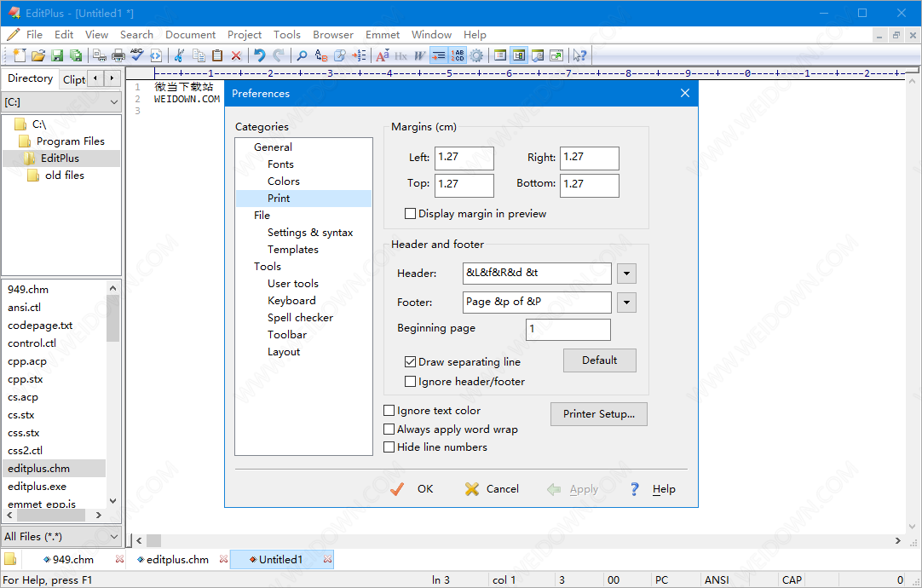Select Fonts in Categories tree
This screenshot has height=588, width=922.
click(x=280, y=164)
